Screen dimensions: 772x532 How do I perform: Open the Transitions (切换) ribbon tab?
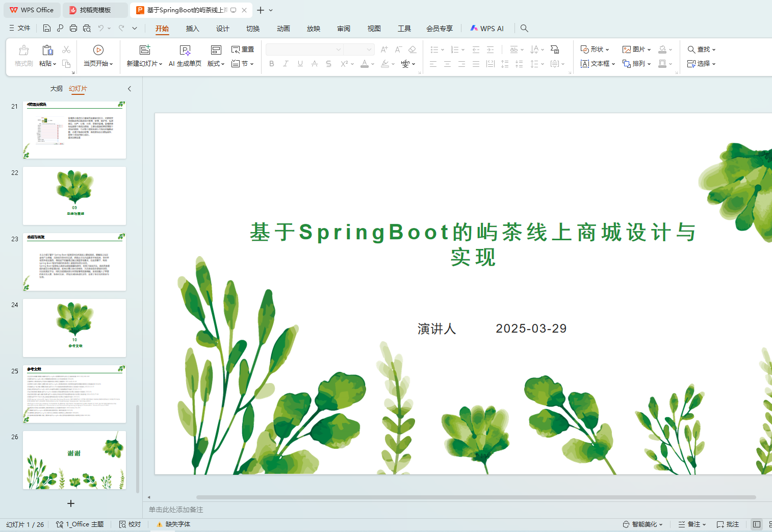pyautogui.click(x=253, y=29)
